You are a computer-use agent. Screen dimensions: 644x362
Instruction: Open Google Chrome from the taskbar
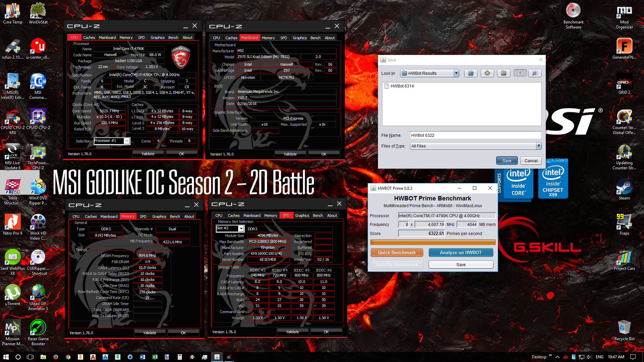click(x=68, y=357)
